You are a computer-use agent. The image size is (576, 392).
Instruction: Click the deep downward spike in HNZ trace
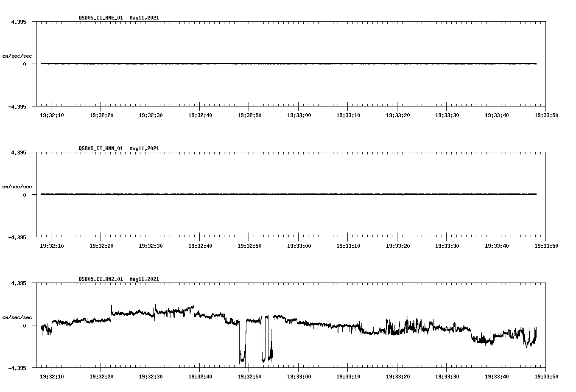click(x=243, y=344)
